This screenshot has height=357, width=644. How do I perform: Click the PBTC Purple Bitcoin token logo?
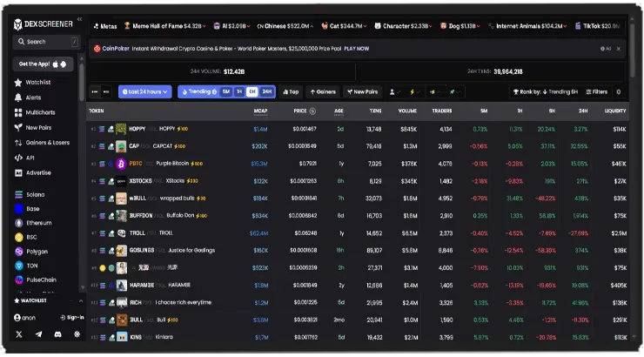click(x=121, y=164)
